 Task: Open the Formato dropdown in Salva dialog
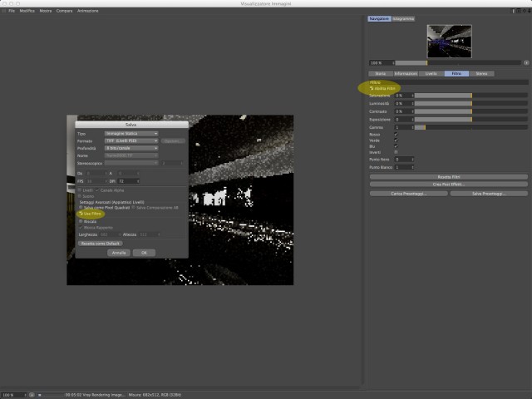[x=131, y=140]
